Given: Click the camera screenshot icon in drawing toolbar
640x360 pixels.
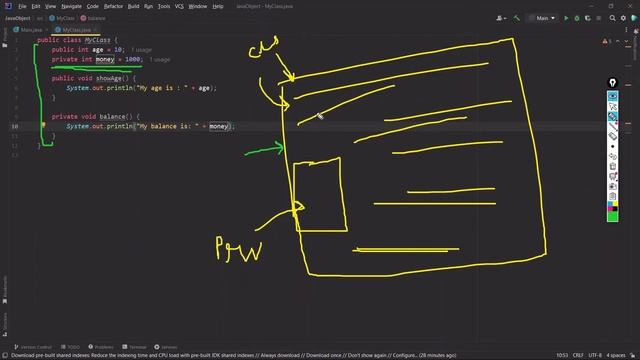Looking at the screenshot, I should point(613,186).
